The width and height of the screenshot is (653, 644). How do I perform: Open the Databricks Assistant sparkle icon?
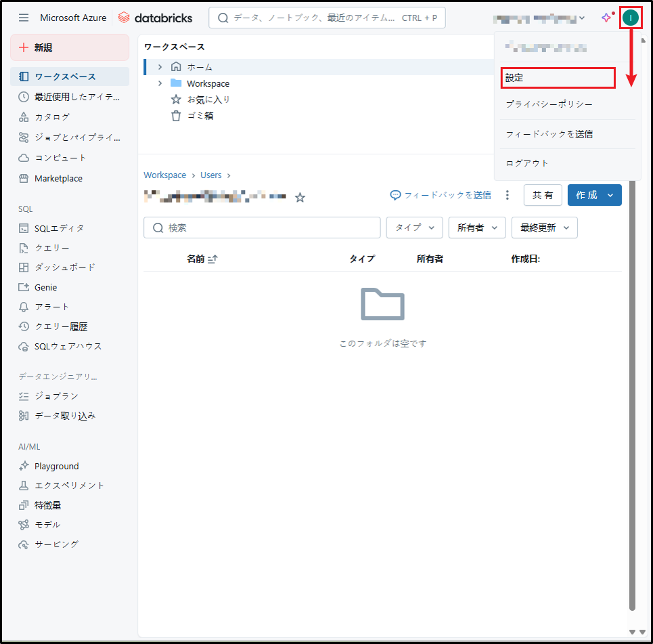click(x=606, y=18)
